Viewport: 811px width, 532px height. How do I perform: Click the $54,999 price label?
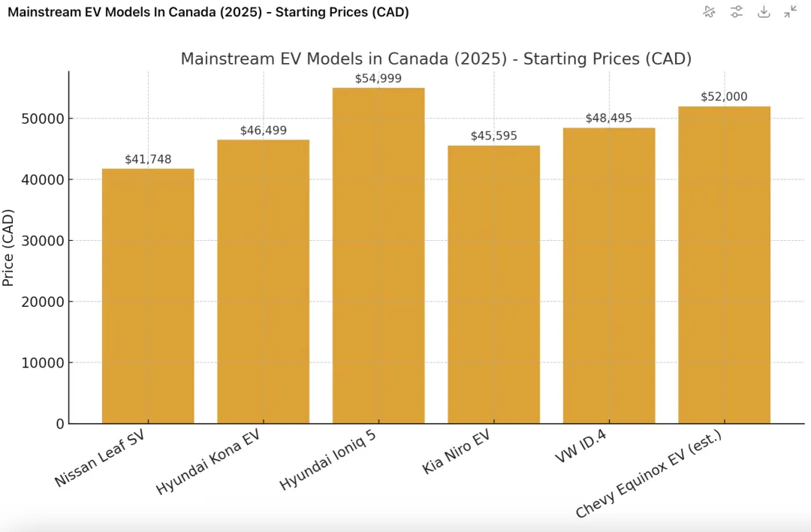point(378,79)
